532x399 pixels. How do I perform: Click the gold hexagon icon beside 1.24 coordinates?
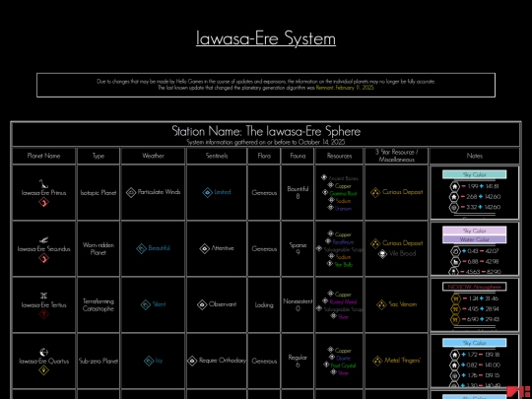click(454, 299)
